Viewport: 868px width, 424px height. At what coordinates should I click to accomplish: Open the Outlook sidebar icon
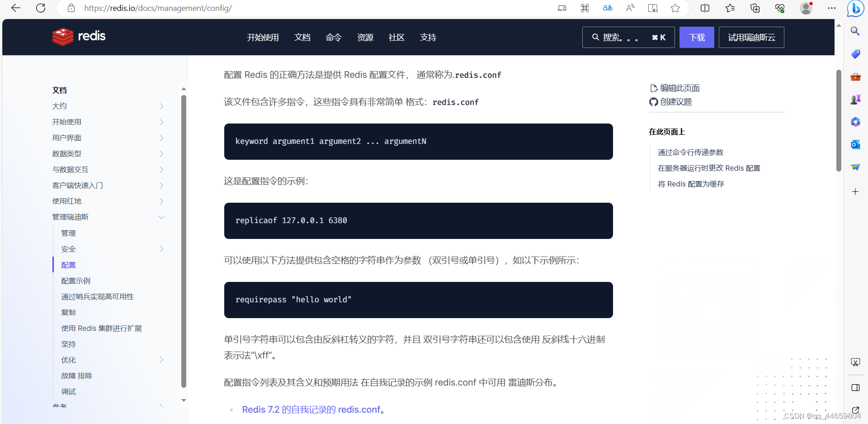(x=855, y=144)
